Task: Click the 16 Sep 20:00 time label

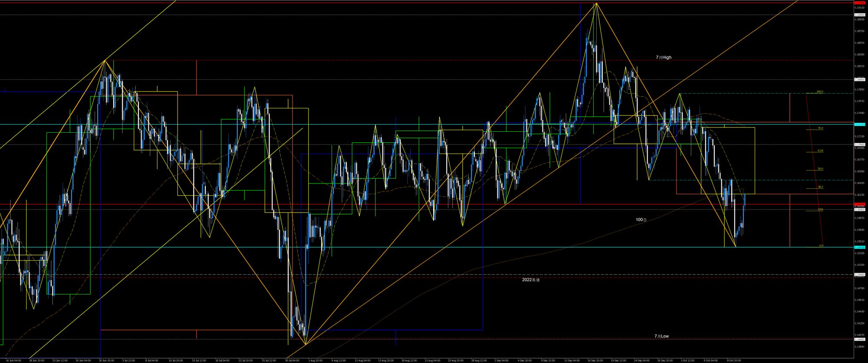Action: pyautogui.click(x=595, y=360)
